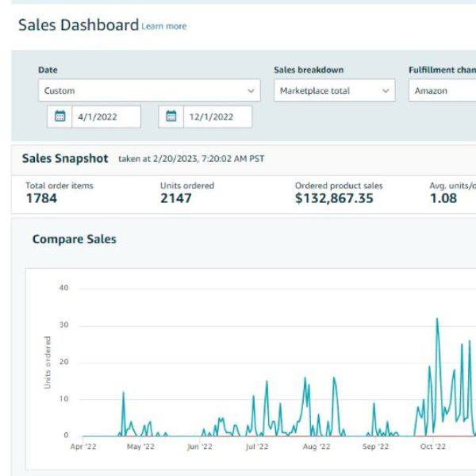
Task: Click the tallest October peak in chart
Action: click(437, 320)
